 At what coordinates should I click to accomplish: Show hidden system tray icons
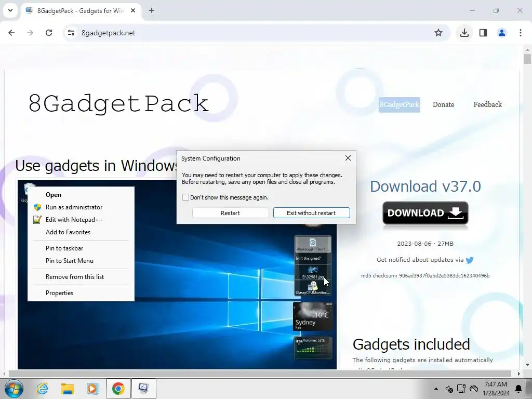436,389
